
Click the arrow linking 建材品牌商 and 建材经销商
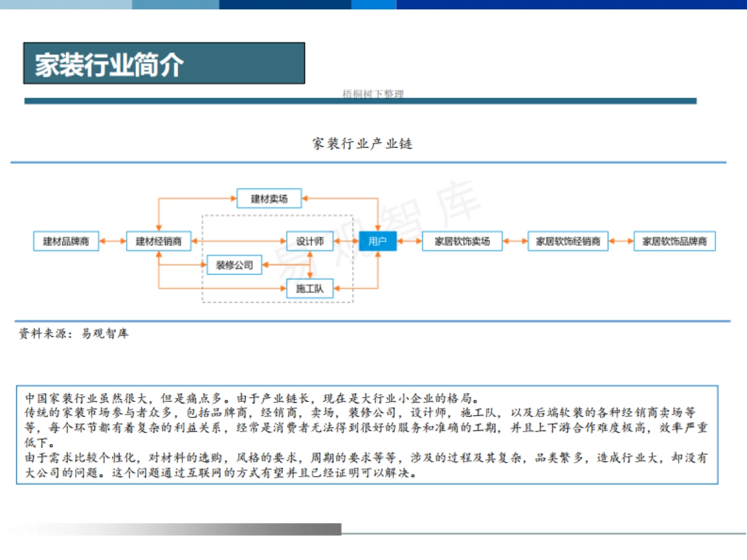click(111, 241)
